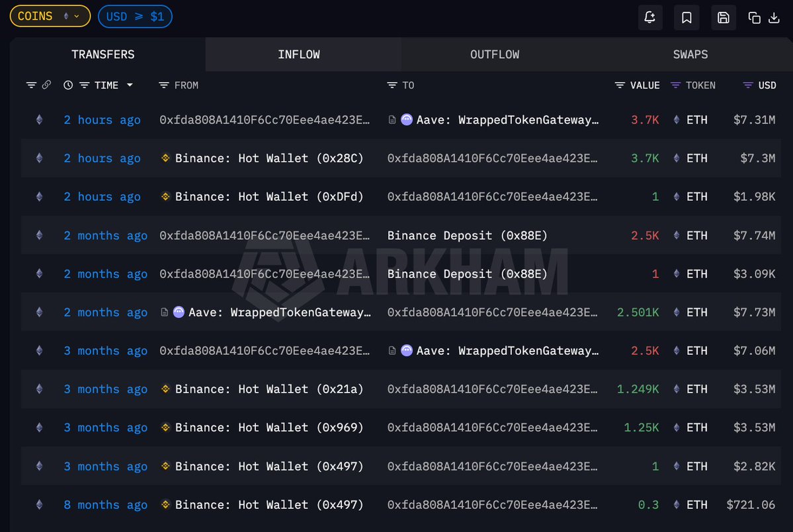Click the contract icon in the $7.06M row

[x=392, y=351]
